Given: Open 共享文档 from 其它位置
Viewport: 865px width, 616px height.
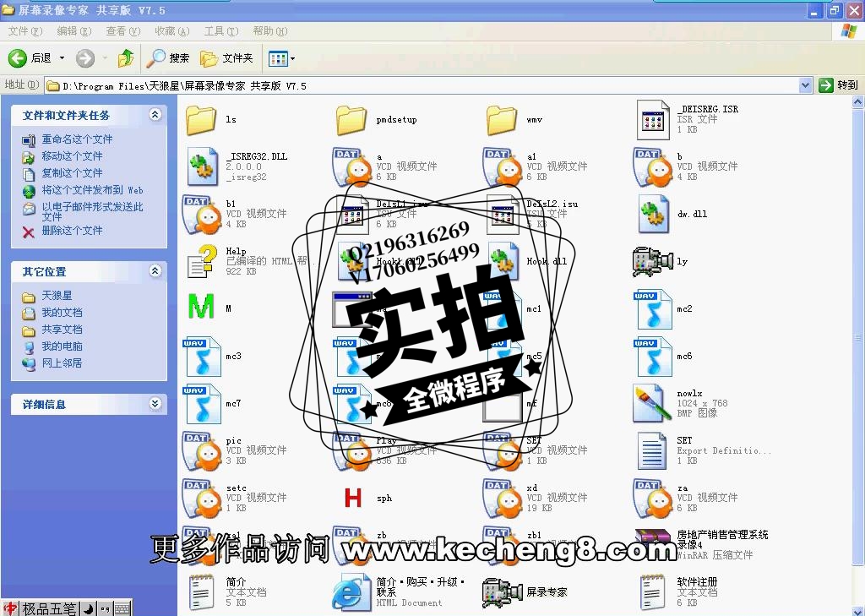Looking at the screenshot, I should (x=62, y=330).
